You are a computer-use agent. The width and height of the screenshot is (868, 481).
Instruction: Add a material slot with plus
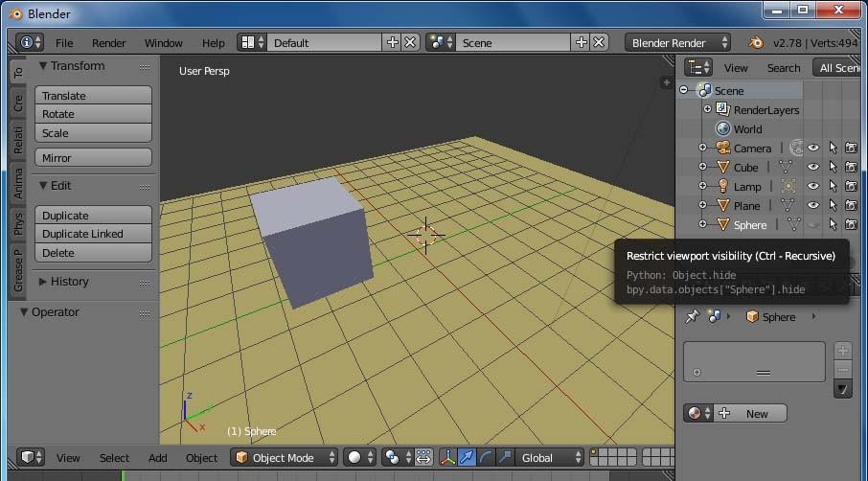click(x=842, y=351)
